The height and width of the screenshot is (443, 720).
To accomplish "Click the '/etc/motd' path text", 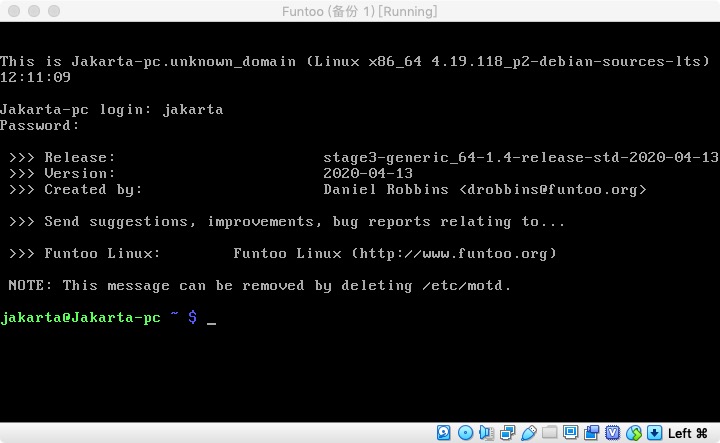I will pyautogui.click(x=462, y=286).
